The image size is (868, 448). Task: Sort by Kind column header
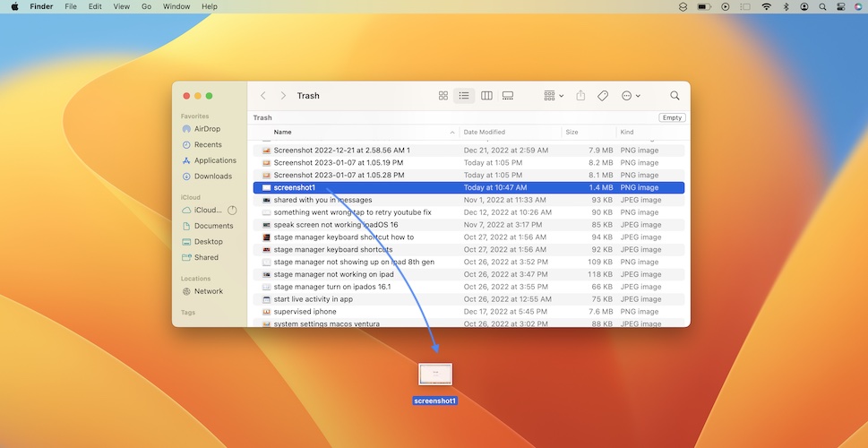click(627, 133)
